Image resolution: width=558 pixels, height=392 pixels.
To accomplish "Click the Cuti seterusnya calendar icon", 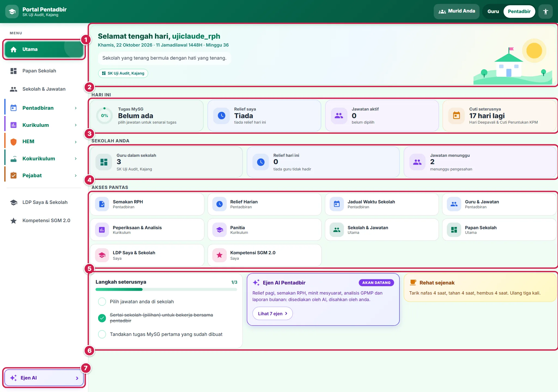I will pos(456,116).
